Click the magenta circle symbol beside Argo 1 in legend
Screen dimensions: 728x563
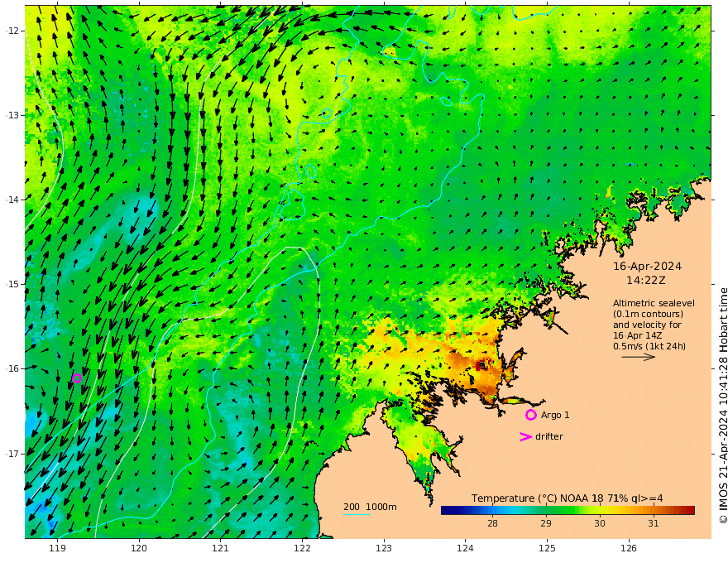click(x=530, y=415)
